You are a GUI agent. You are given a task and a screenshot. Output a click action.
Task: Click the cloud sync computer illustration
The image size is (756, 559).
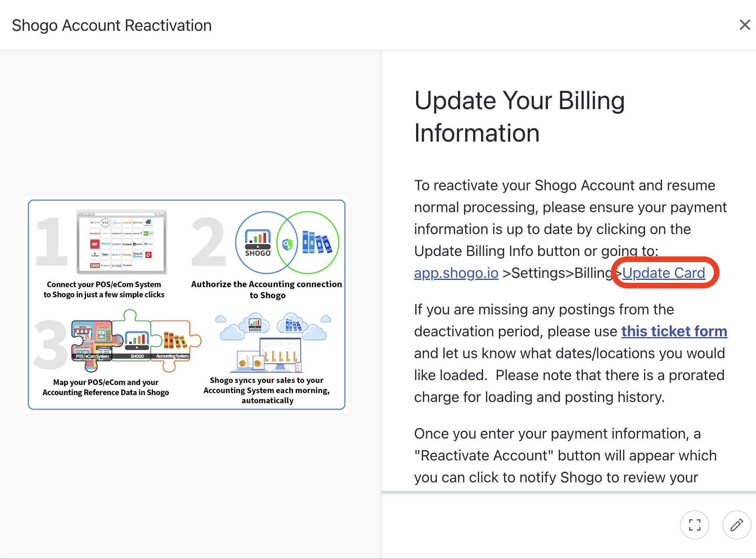(x=273, y=343)
